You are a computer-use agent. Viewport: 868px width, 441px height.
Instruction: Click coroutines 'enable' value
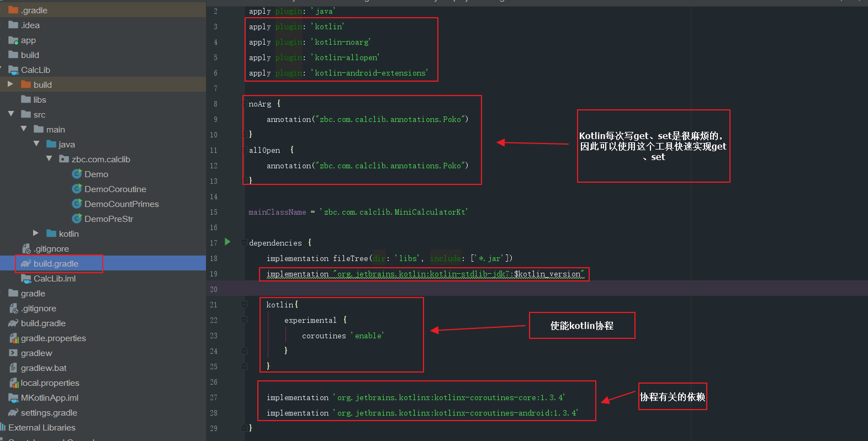[367, 336]
